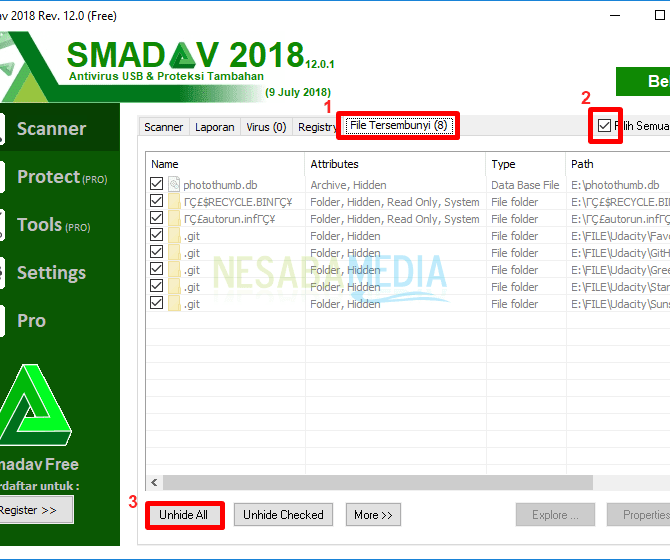This screenshot has height=560, width=670.
Task: Uncheck the photothumb.db row checkbox
Action: [x=156, y=184]
